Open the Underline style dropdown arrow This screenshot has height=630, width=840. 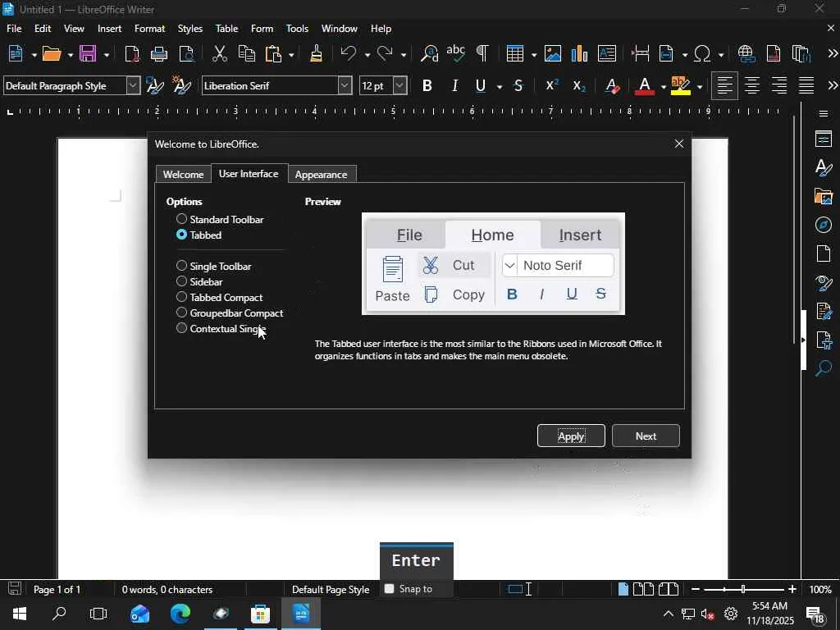click(500, 87)
